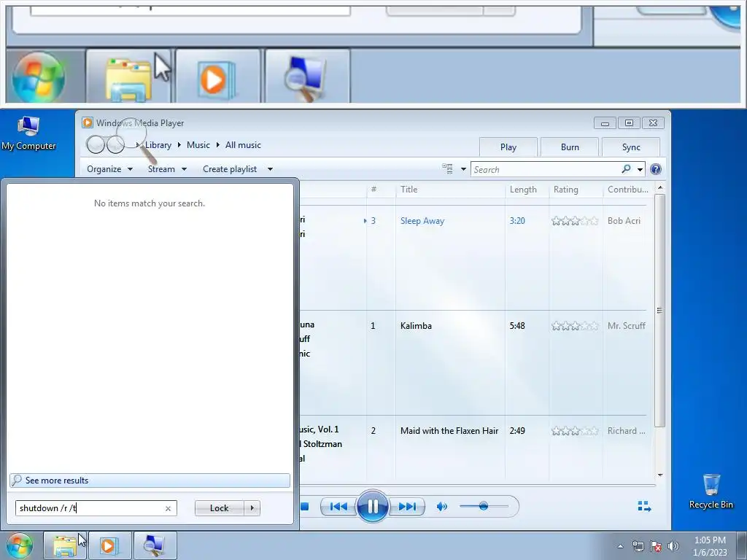Open the taskbar clock showing 1:05 PM
The height and width of the screenshot is (560, 747).
tap(710, 546)
